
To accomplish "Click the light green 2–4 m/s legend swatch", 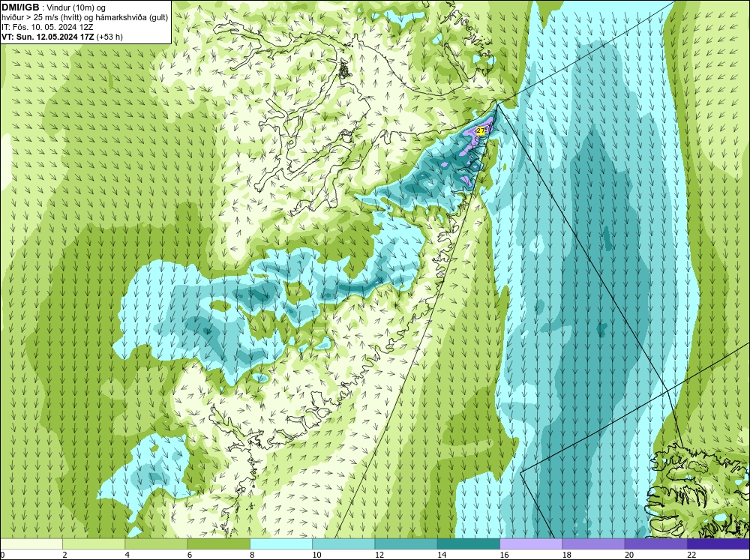I will (x=94, y=544).
